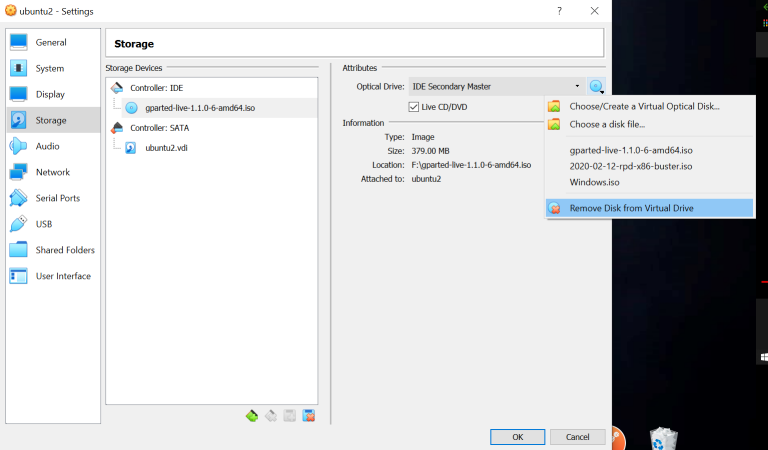Select the System settings category

pyautogui.click(x=49, y=69)
